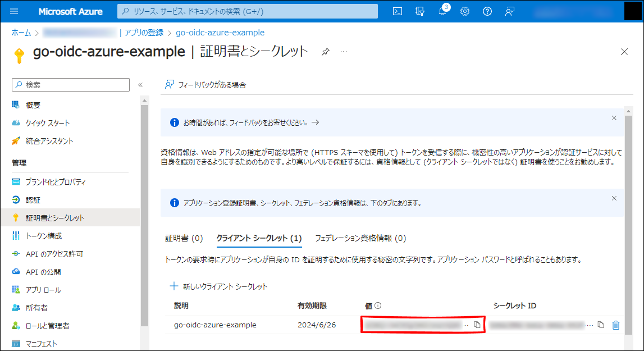This screenshot has width=644, height=351.
Task: Delete the go-oidc-azure-example client secret
Action: 616,325
